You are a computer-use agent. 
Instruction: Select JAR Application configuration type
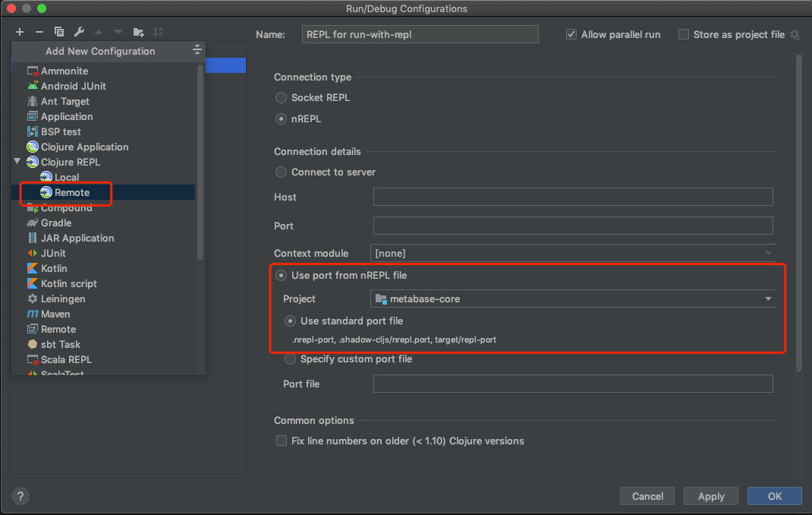(77, 239)
